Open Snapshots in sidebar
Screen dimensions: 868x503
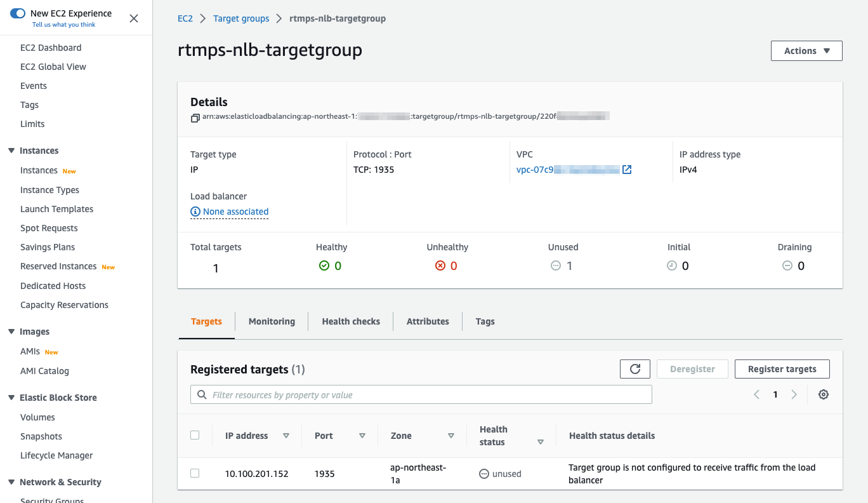[41, 436]
